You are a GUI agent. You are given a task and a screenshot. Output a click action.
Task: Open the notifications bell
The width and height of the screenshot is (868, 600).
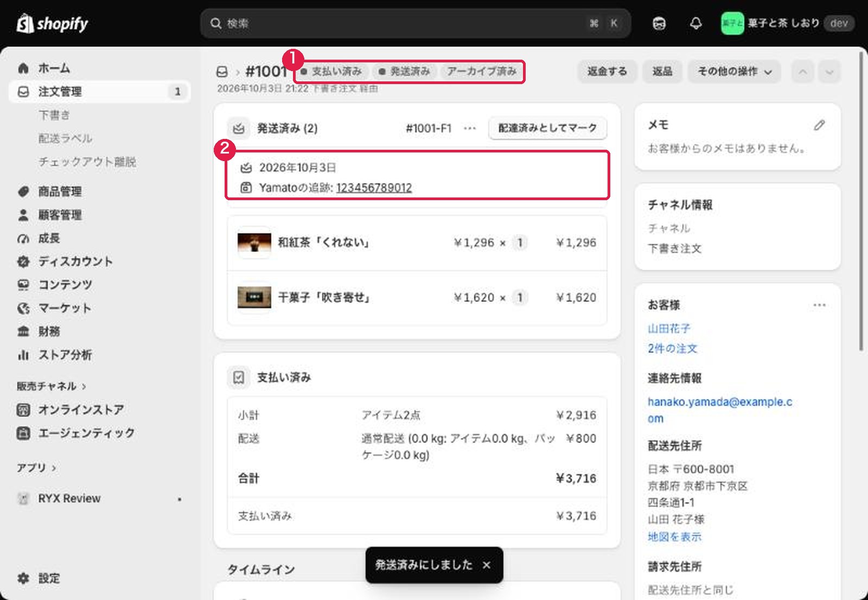point(695,23)
